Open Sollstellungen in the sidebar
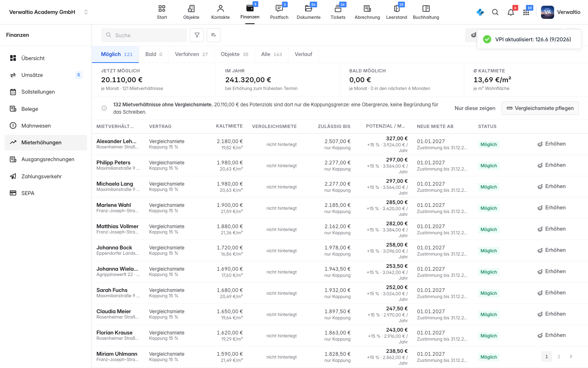Image resolution: width=588 pixels, height=368 pixels. point(46,92)
